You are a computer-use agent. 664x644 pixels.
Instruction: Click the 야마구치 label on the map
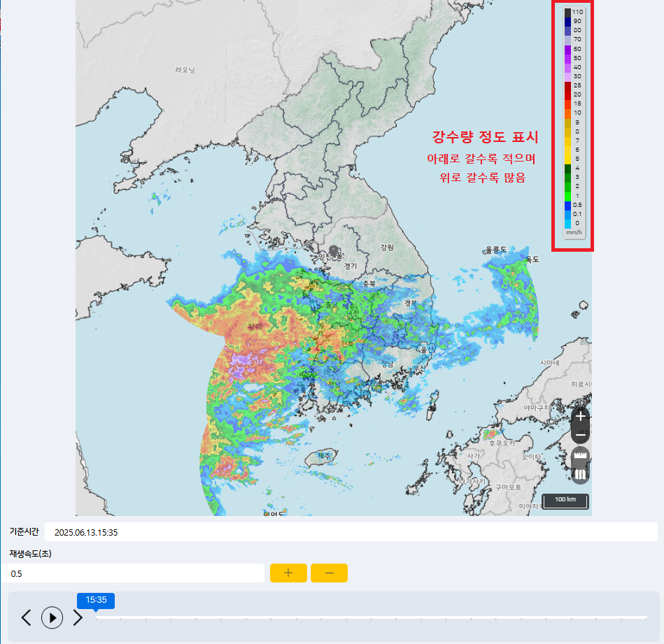pyautogui.click(x=537, y=408)
